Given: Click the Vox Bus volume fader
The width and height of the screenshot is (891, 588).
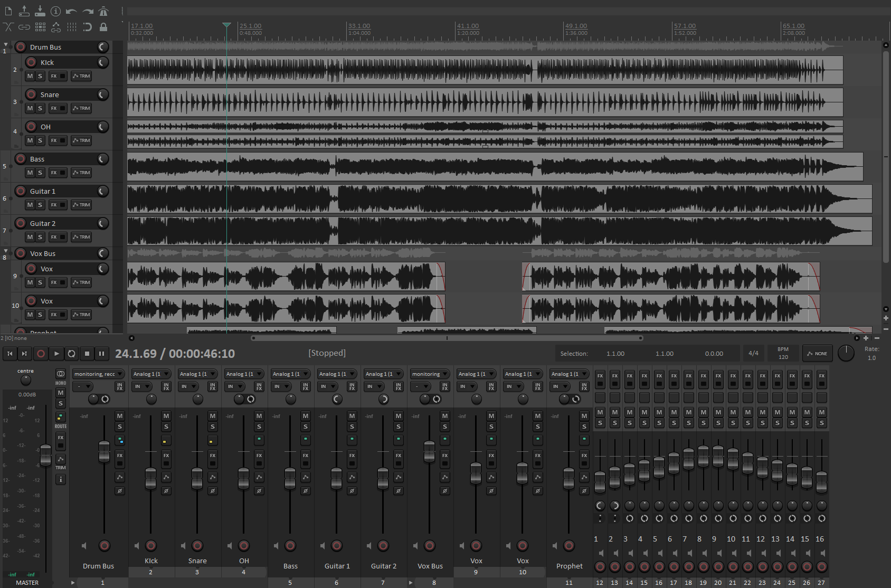Looking at the screenshot, I should (x=429, y=451).
